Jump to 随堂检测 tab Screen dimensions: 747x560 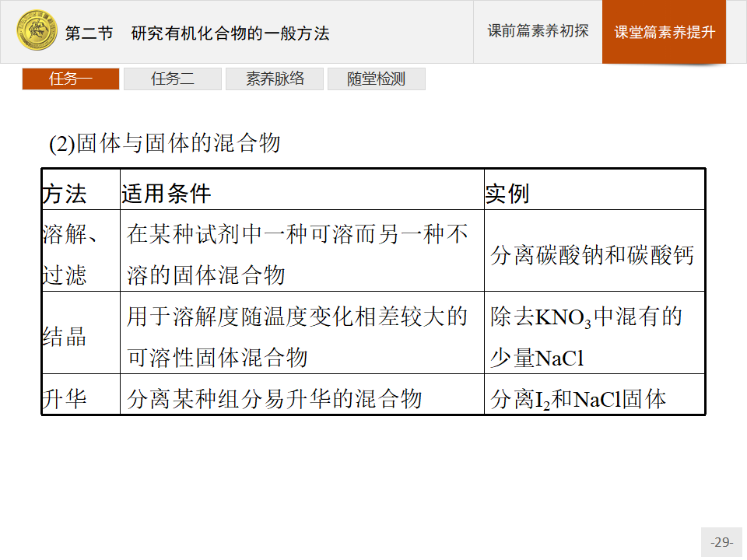(377, 79)
